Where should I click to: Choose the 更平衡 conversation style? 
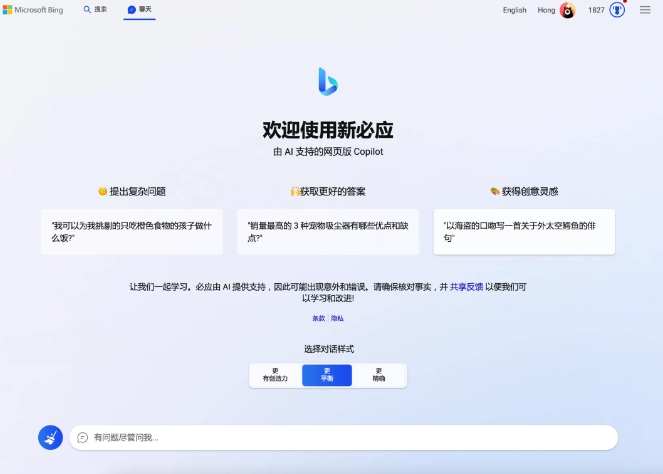point(327,375)
